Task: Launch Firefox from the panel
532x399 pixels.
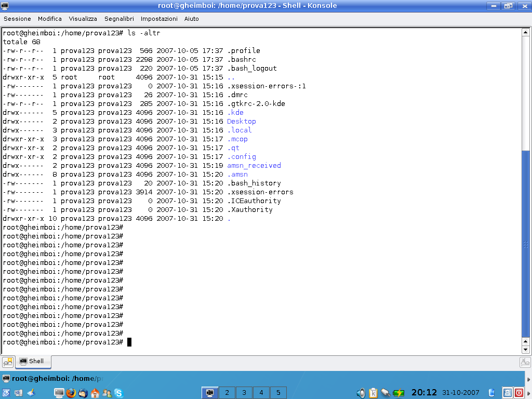Action: 71,393
